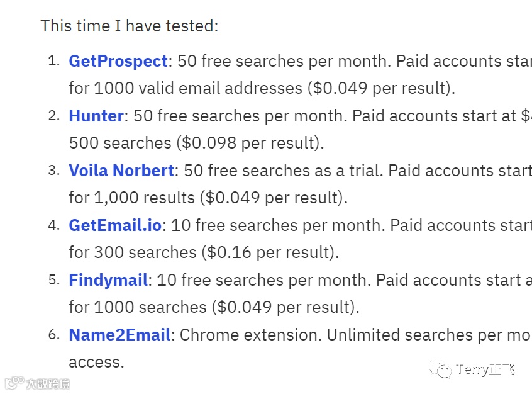Viewport: 532px width, 394px height.
Task: Click the 'This time I have tested:' line
Action: click(x=130, y=26)
